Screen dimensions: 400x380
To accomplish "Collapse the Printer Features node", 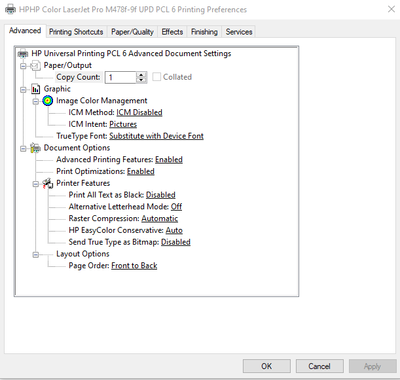I will (x=35, y=184).
